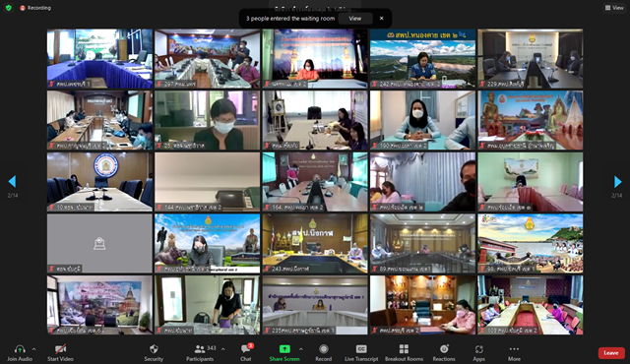Viewport: 630px width, 364px height.
Task: Select the 242 สพป.หนองคาย video tile
Action: 422,59
